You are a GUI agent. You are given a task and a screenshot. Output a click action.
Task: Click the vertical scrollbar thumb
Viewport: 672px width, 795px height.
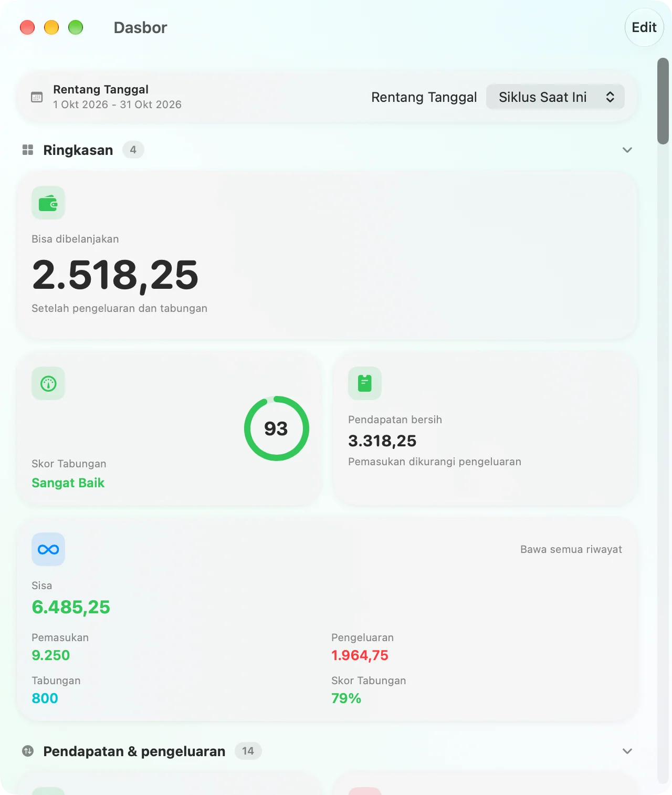coord(663,101)
